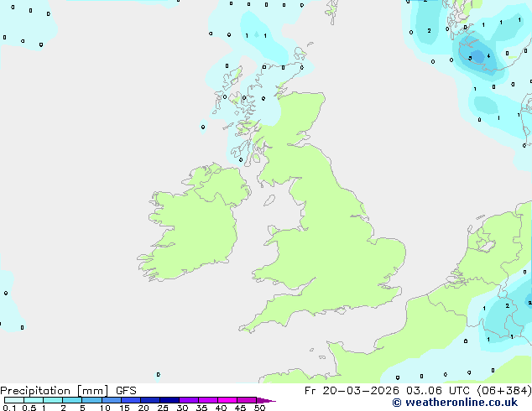
Task: Click the weatheronline.co.uk copyright text
Action: pos(455,403)
